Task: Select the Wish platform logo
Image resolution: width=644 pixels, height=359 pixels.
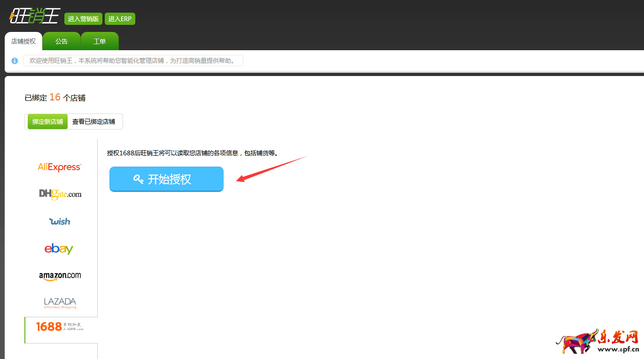Action: (60, 221)
